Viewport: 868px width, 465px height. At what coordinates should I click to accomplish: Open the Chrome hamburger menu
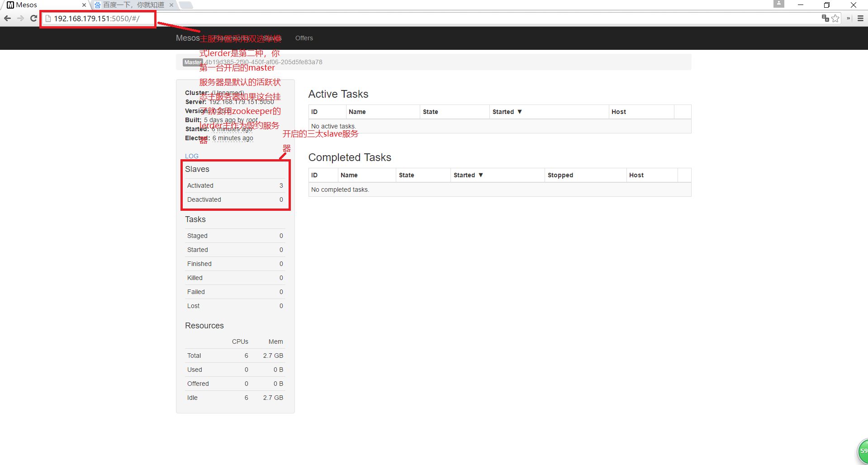(860, 18)
